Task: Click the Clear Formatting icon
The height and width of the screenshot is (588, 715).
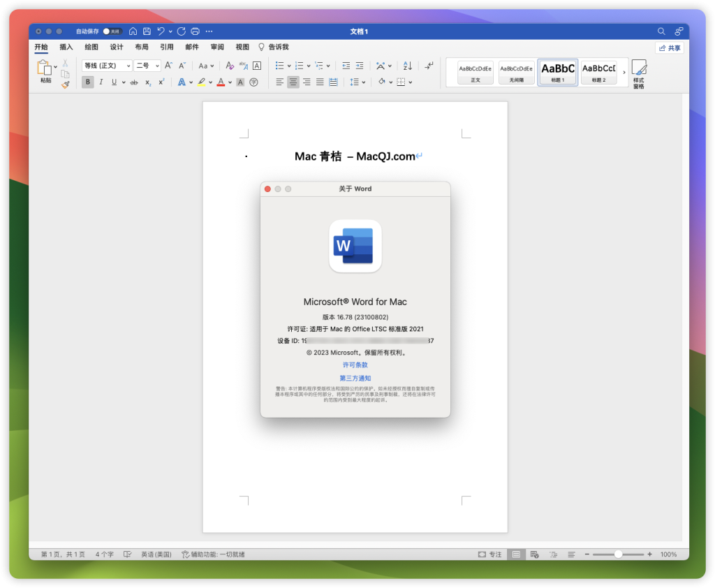Action: point(229,66)
